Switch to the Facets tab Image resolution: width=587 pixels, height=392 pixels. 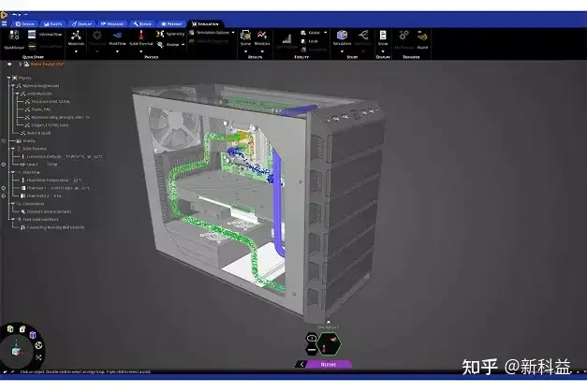click(53, 24)
